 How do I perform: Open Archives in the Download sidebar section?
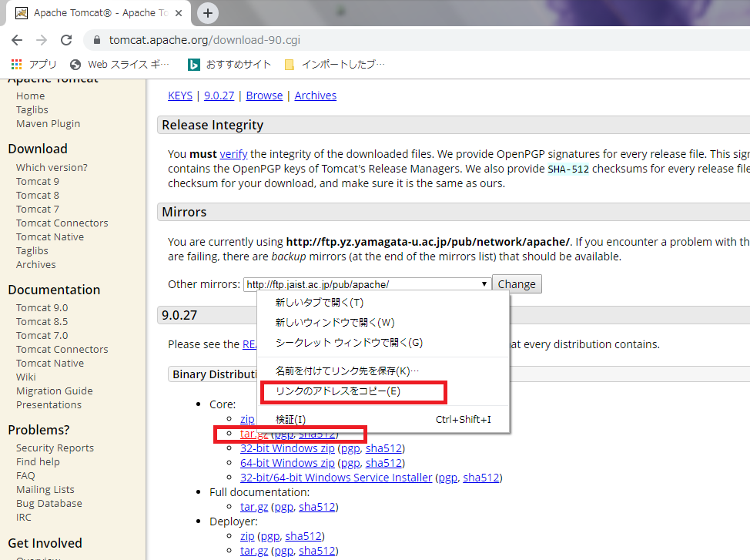coord(36,265)
